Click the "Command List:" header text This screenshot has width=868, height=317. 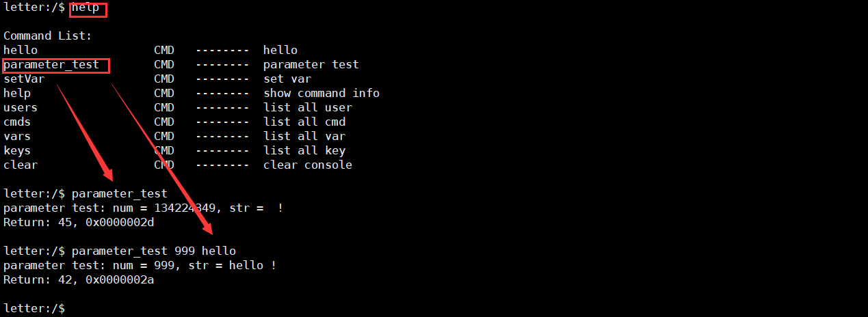[47, 36]
